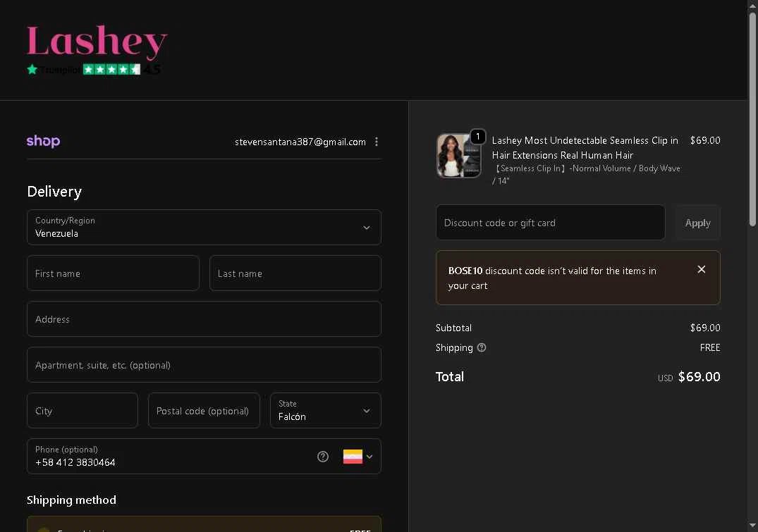Click the hair extensions product thumbnail

(x=459, y=156)
